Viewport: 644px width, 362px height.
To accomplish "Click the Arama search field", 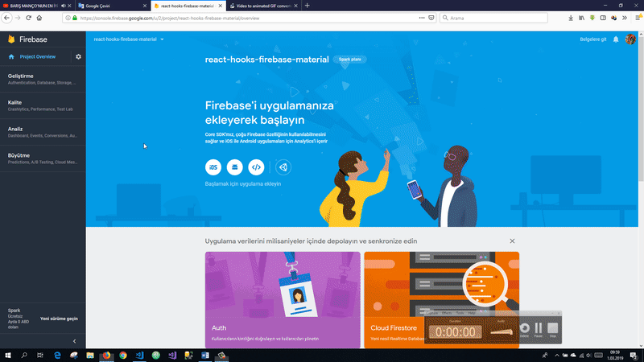I will click(493, 18).
